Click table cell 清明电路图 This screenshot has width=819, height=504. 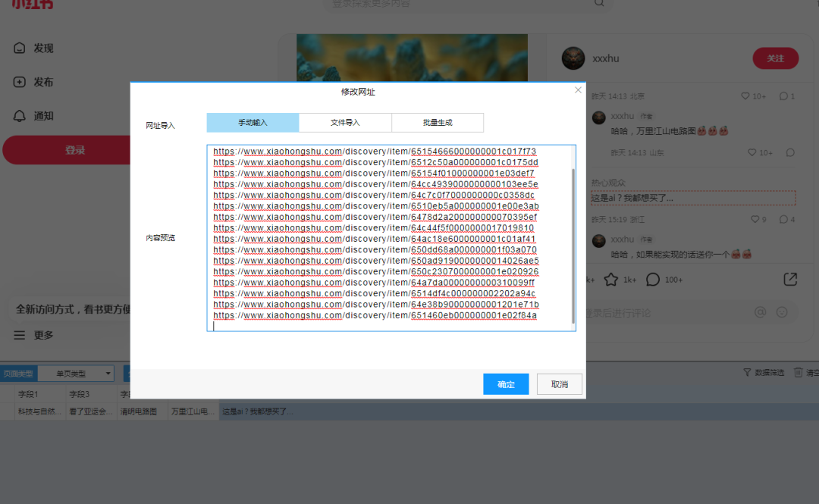(142, 412)
